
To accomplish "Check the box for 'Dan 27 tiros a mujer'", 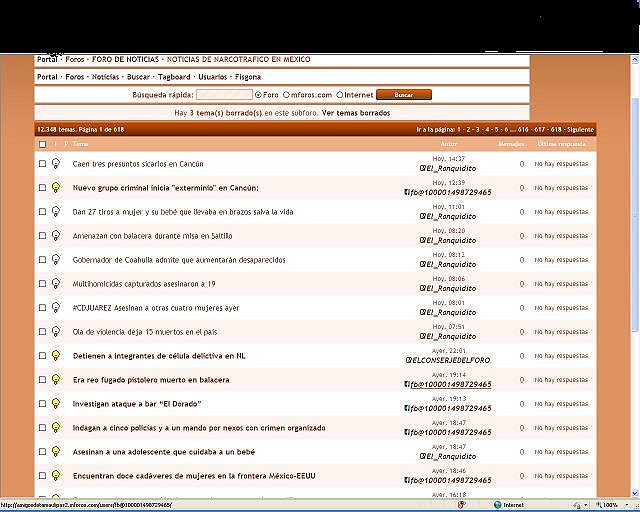I will [42, 211].
